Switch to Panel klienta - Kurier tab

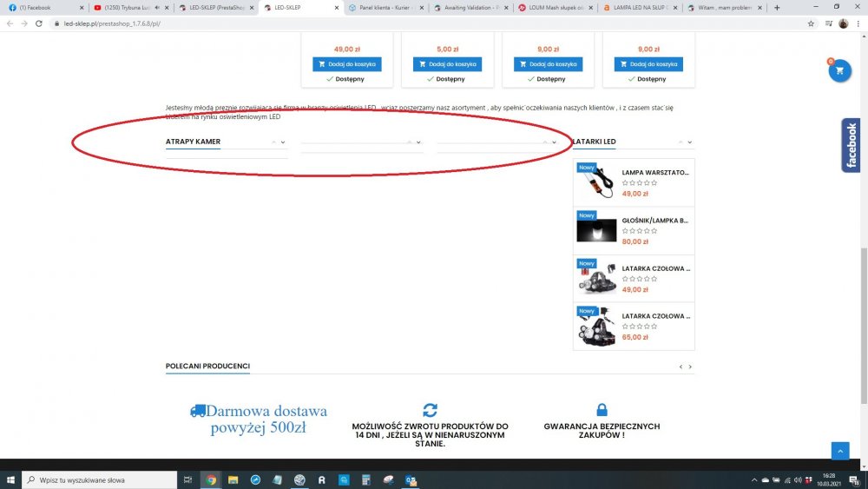tap(385, 8)
